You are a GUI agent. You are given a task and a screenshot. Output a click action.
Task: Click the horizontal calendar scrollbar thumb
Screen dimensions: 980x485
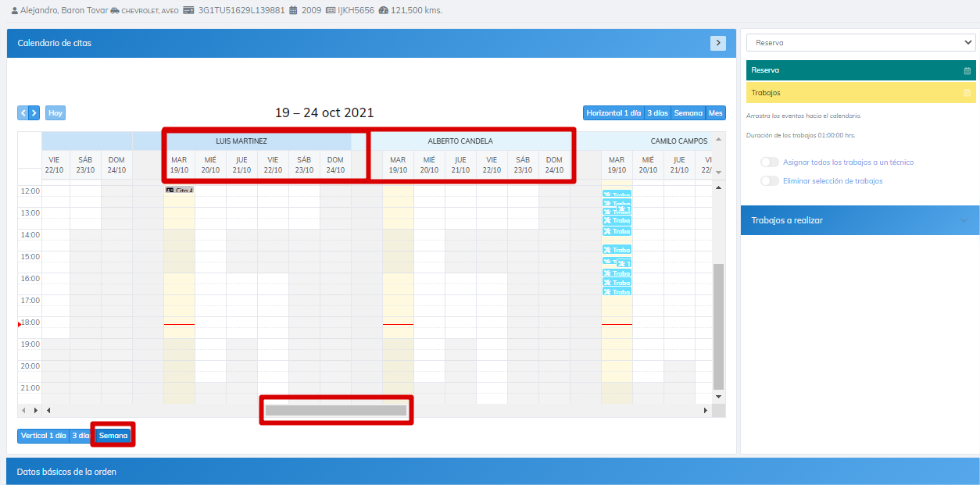[335, 410]
